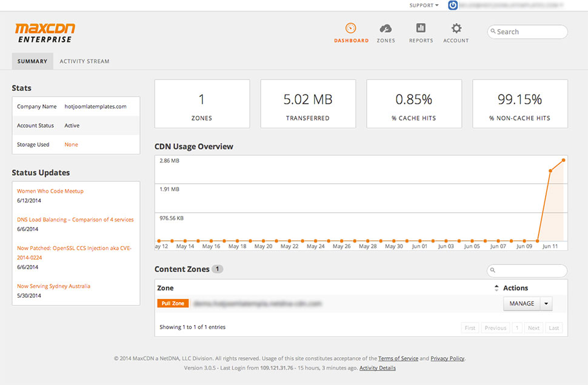Open the Dashboard gauge icon
This screenshot has width=588, height=385.
coord(350,28)
